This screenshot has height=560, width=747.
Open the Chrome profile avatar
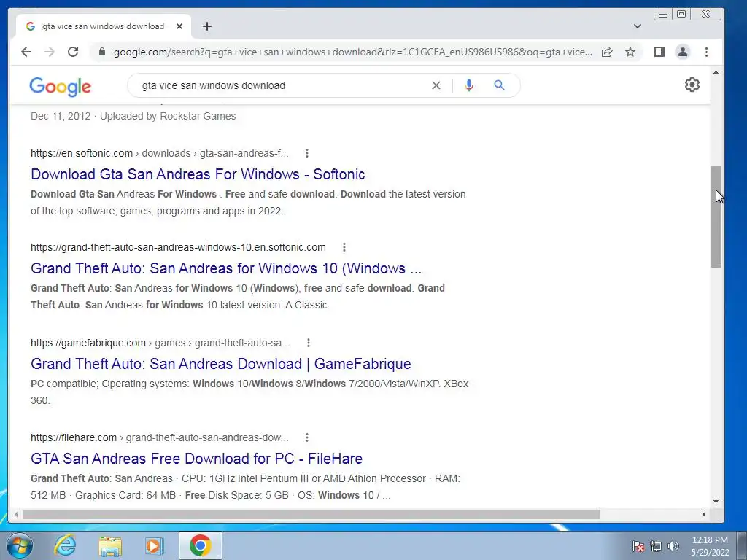point(683,52)
